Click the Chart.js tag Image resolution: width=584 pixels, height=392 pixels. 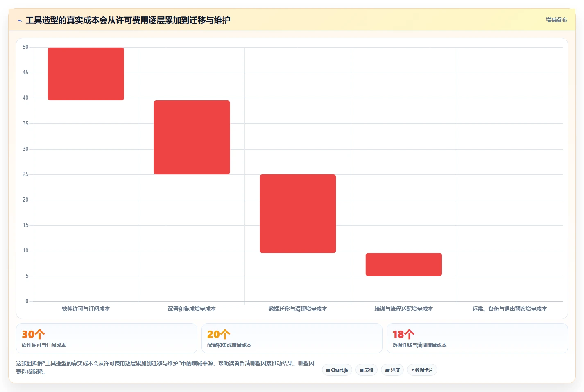337,370
